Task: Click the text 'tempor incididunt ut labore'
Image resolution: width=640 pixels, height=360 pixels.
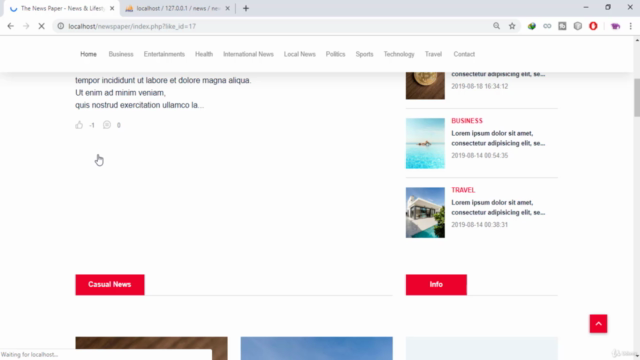Action: point(121,80)
